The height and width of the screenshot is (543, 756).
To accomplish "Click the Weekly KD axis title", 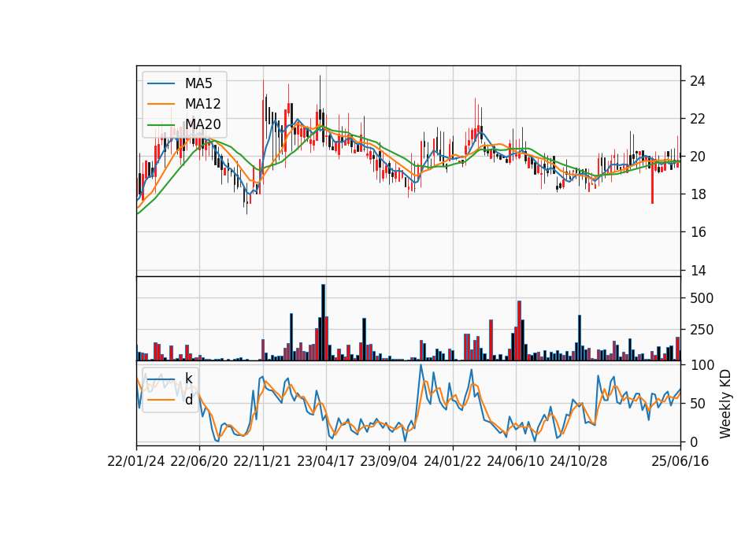I will pos(724,404).
